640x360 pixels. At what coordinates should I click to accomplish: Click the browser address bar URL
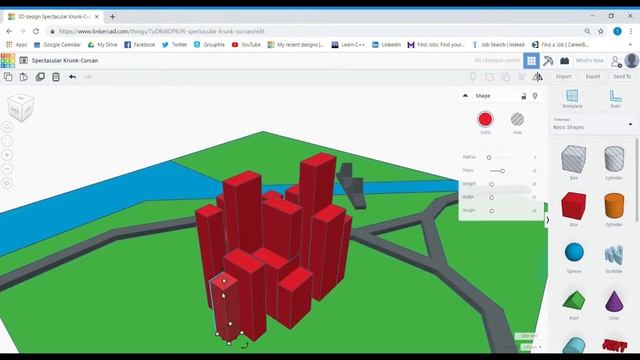point(162,31)
